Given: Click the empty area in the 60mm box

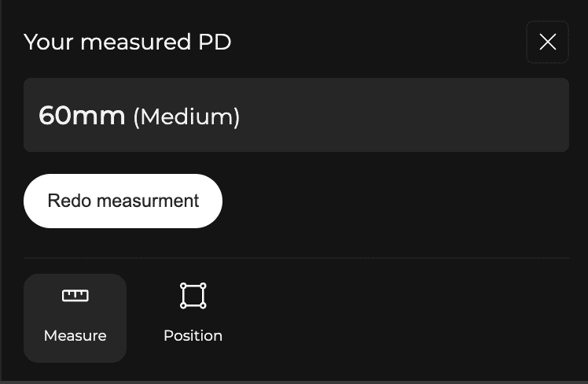Looking at the screenshot, I should [x=409, y=115].
